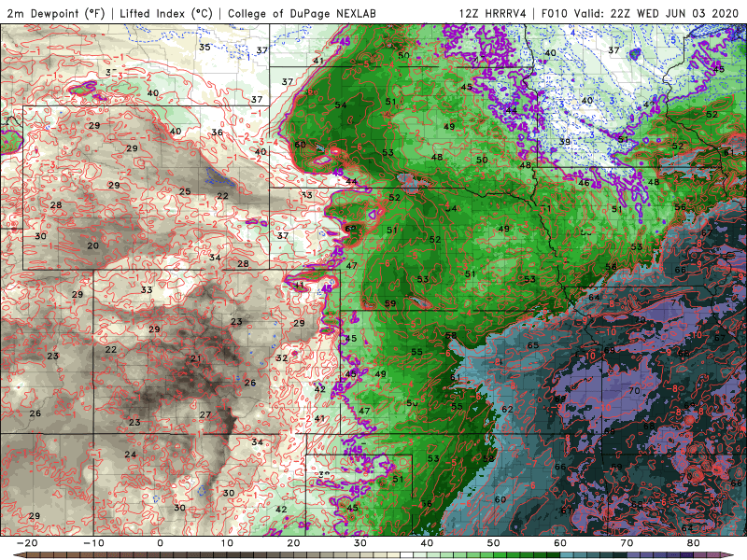Click the dewpoint value "25" on the map
Viewport: 747px width, 560px height.
pos(185,192)
